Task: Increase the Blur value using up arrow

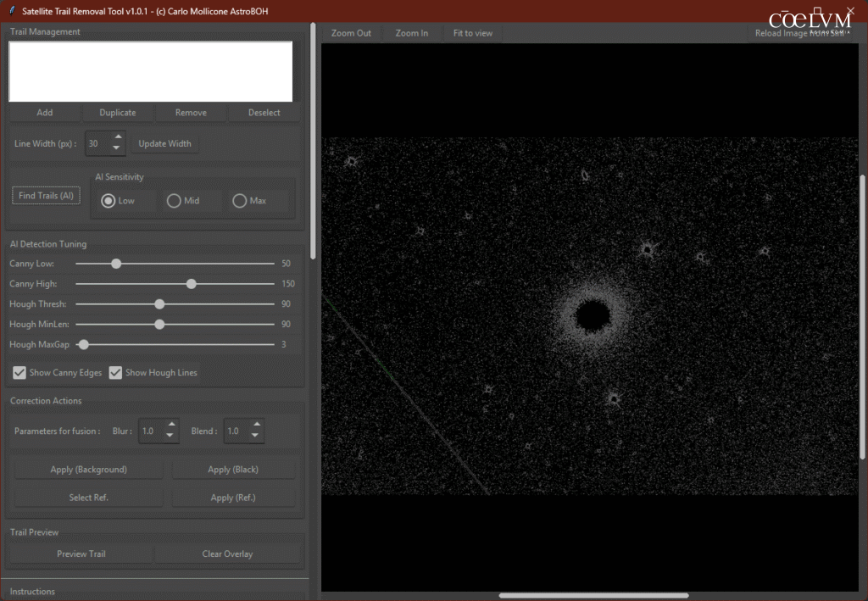Action: click(170, 426)
